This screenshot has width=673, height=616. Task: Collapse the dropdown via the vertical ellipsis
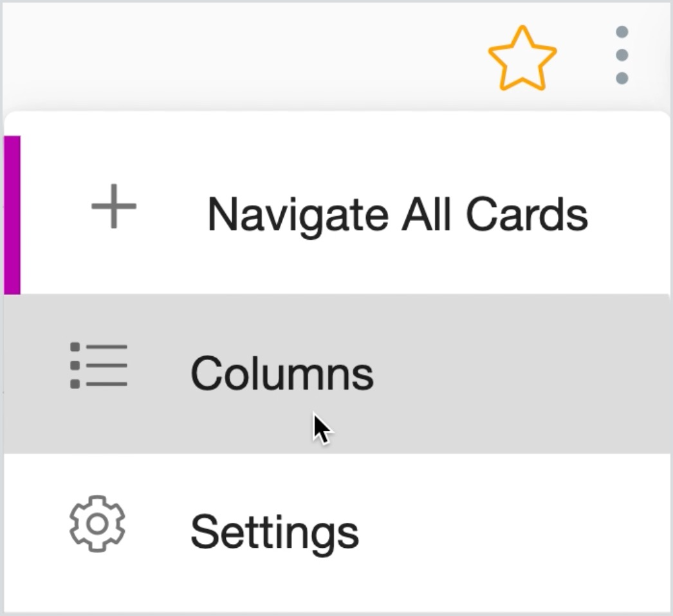coord(622,55)
